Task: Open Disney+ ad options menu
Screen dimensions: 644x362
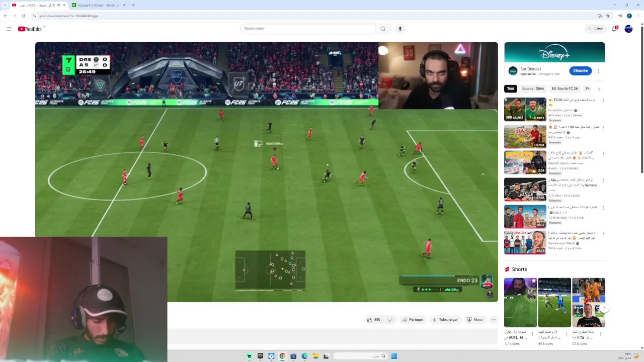Action: (598, 71)
